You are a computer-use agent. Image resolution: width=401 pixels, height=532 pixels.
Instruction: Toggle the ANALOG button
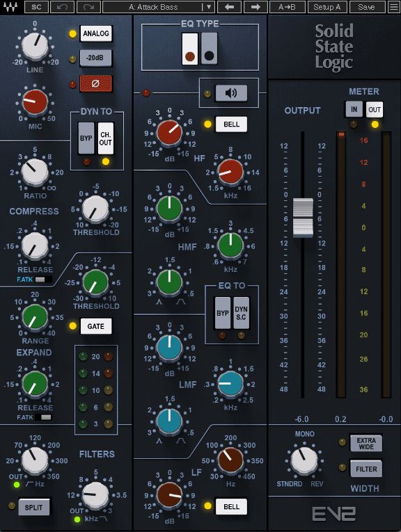pos(96,33)
